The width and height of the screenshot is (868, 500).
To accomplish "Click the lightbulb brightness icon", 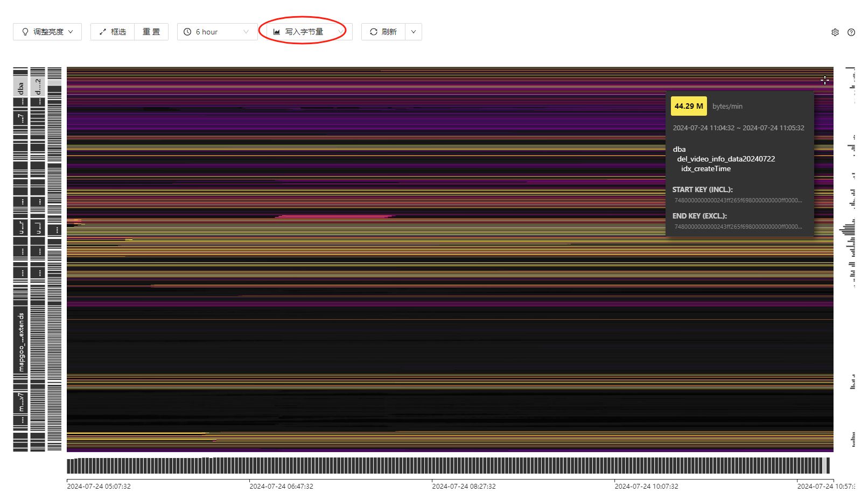I will [25, 32].
